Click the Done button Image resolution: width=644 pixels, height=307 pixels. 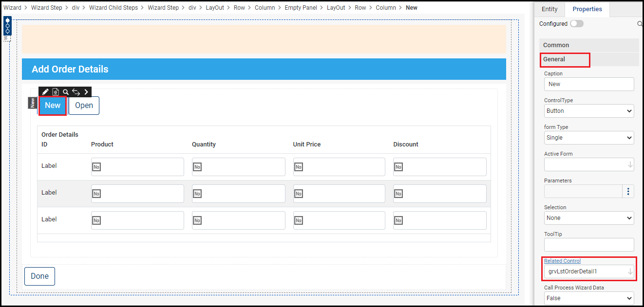point(39,276)
